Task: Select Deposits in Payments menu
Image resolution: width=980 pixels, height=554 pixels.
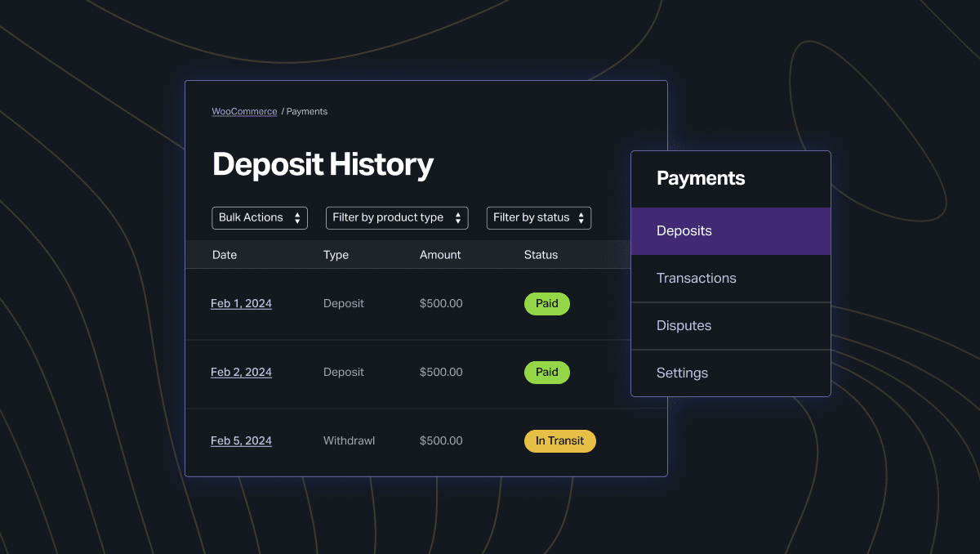Action: coord(730,231)
